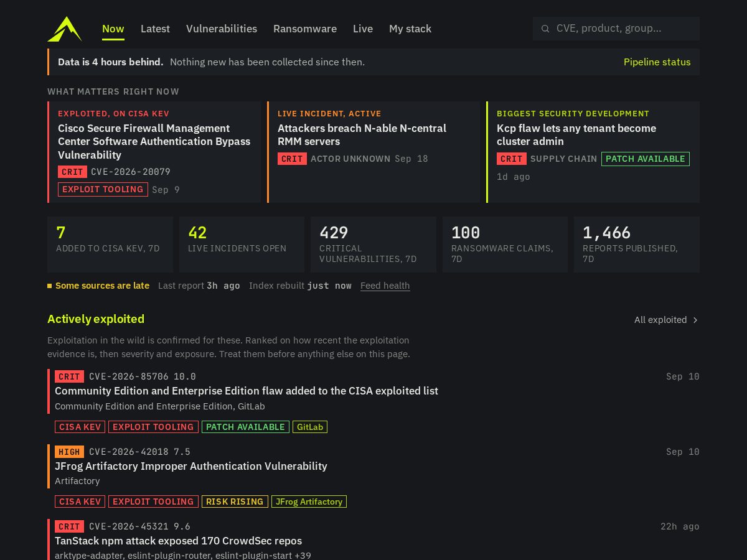Click the JFrog Artifactory vendor tag
Viewport: 747px width, 560px height.
tap(309, 502)
